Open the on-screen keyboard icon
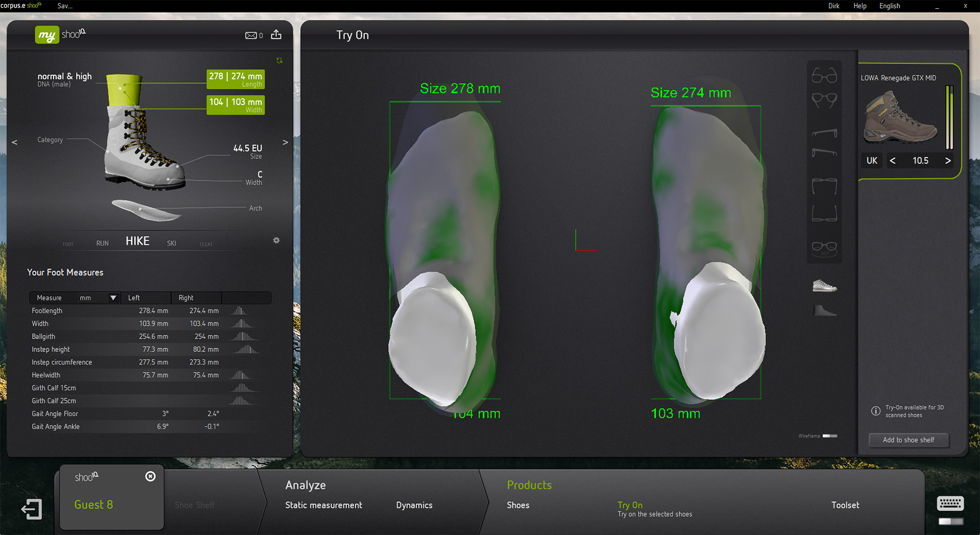 (950, 503)
